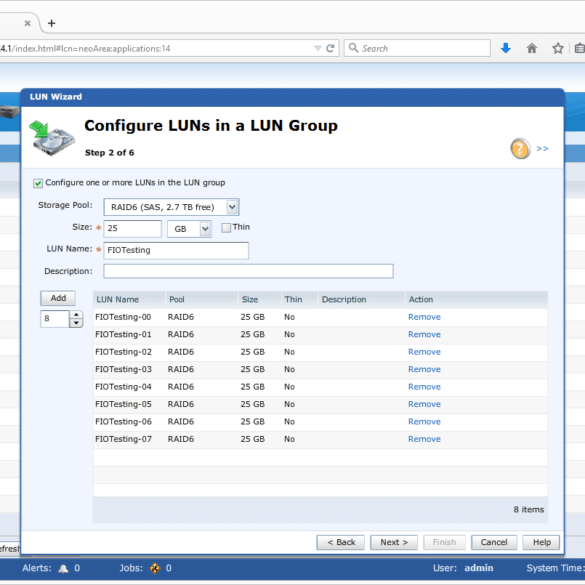585x585 pixels.
Task: Bookmark page with the star icon
Action: 558,48
